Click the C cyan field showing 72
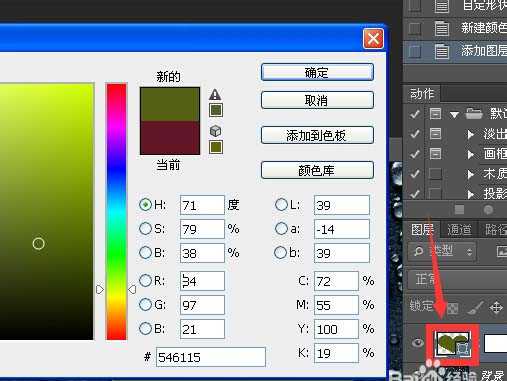This screenshot has height=381, width=507. click(x=336, y=281)
